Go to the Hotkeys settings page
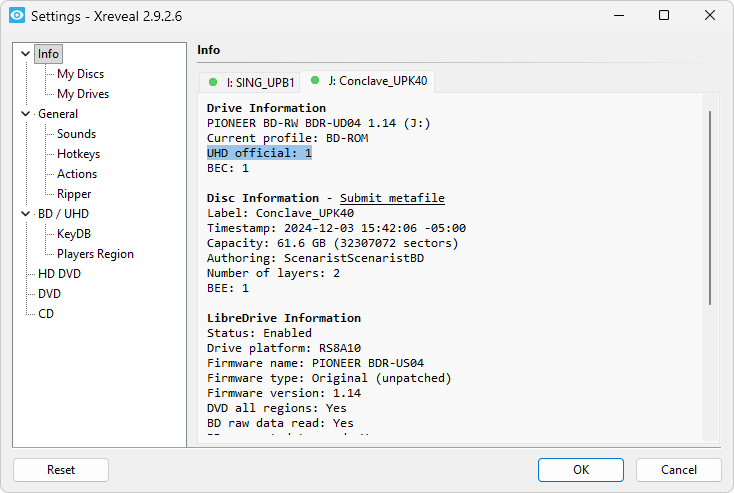This screenshot has width=734, height=493. [x=78, y=154]
